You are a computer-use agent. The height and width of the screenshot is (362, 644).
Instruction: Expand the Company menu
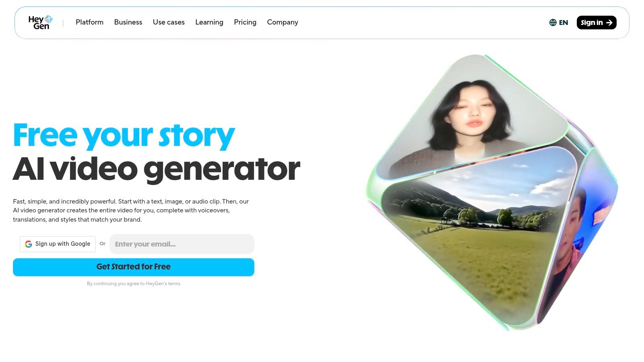tap(283, 22)
